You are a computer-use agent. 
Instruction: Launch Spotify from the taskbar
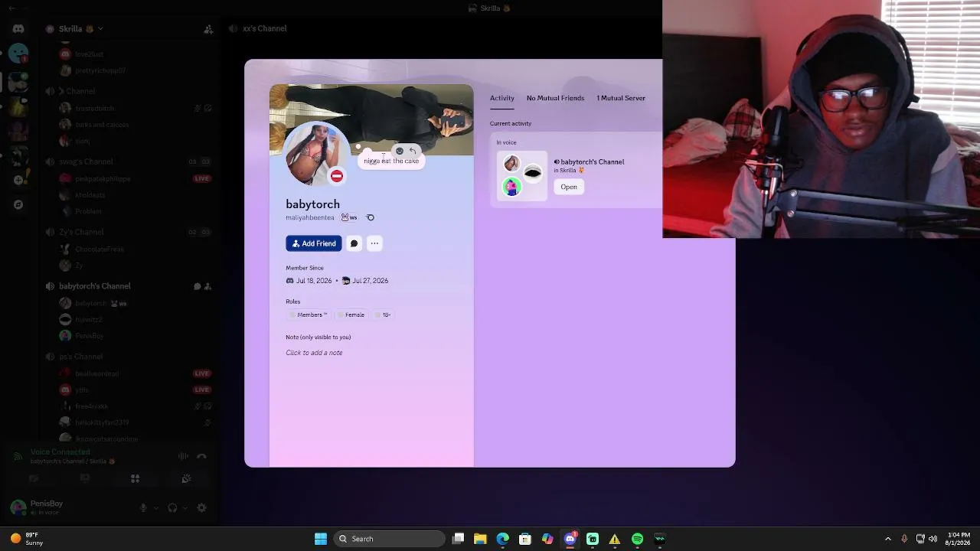(637, 539)
